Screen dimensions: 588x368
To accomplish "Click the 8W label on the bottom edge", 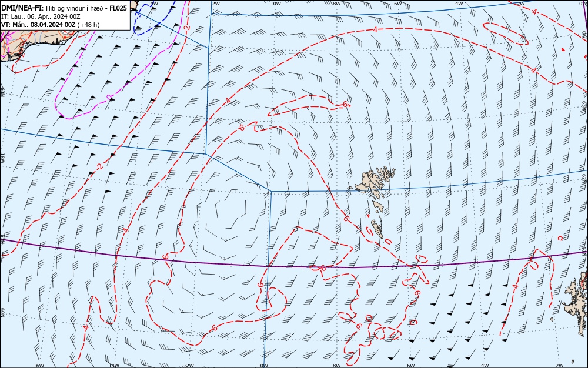I will pyautogui.click(x=337, y=366).
